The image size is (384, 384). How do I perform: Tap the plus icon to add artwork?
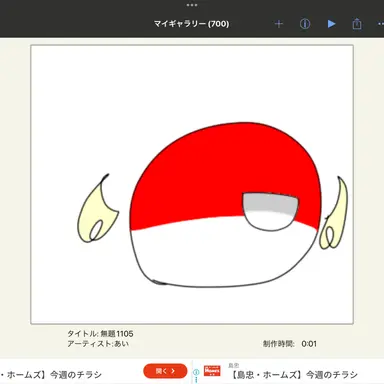click(279, 24)
